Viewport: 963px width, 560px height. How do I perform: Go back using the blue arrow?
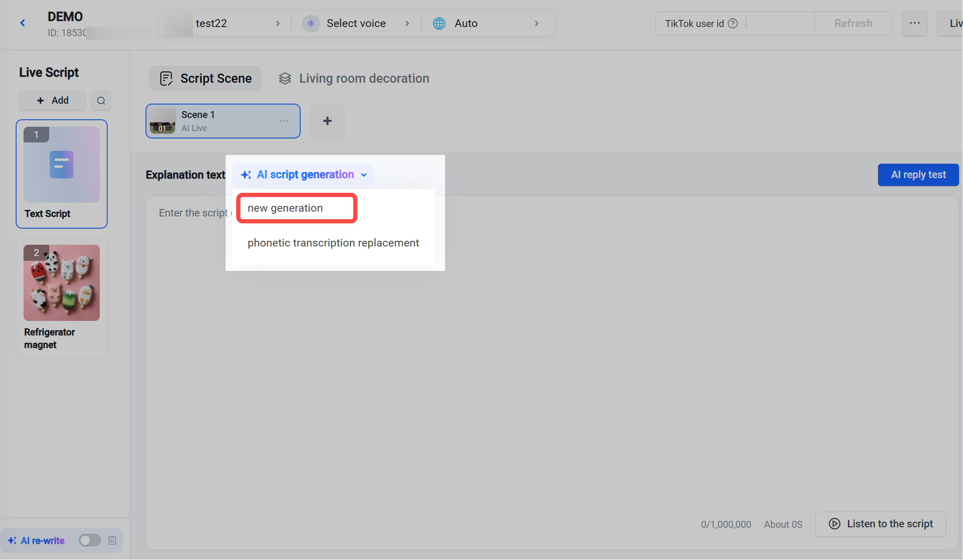pyautogui.click(x=23, y=23)
